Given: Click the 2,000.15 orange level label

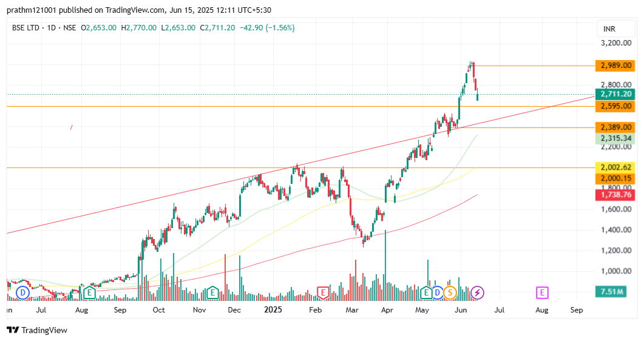Looking at the screenshot, I should [615, 178].
